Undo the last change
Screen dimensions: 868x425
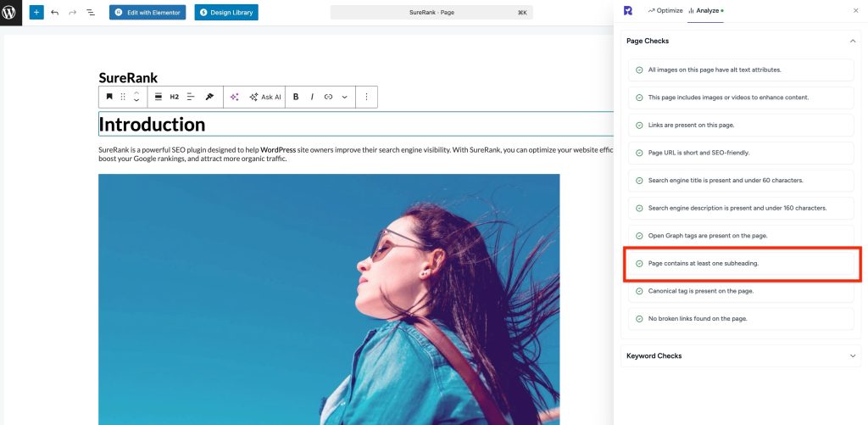tap(55, 13)
